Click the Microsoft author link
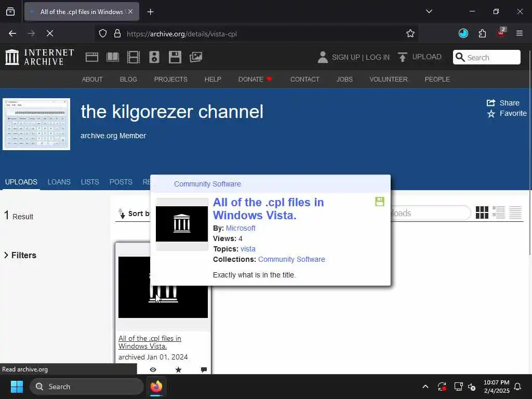The height and width of the screenshot is (399, 532). click(x=241, y=228)
